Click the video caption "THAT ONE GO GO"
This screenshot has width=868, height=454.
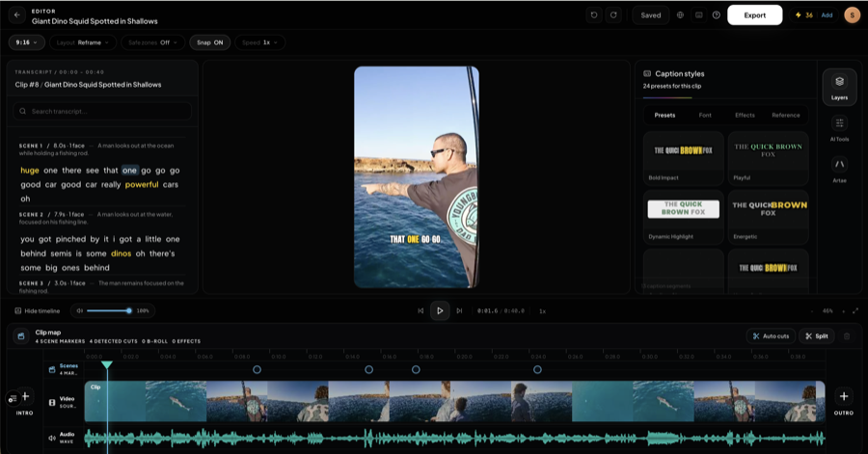(415, 239)
